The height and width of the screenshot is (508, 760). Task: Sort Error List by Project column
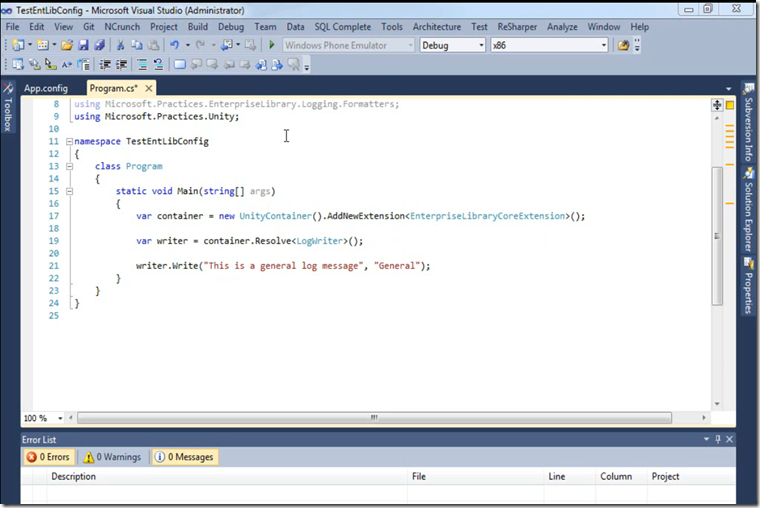[691, 476]
